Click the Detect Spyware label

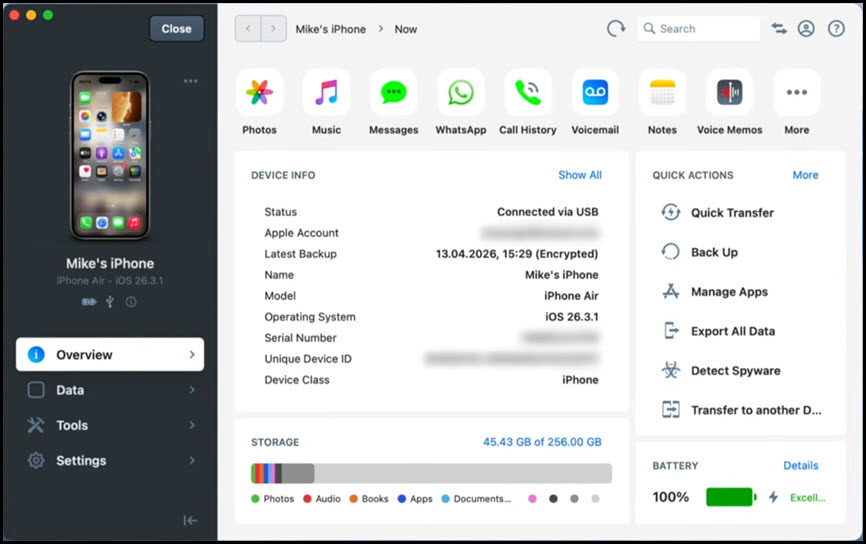(736, 371)
